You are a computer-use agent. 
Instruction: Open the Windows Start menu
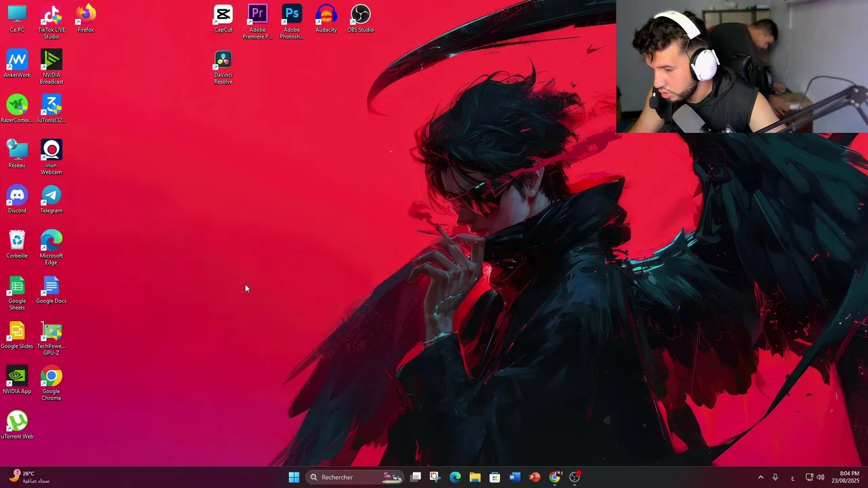tap(294, 477)
